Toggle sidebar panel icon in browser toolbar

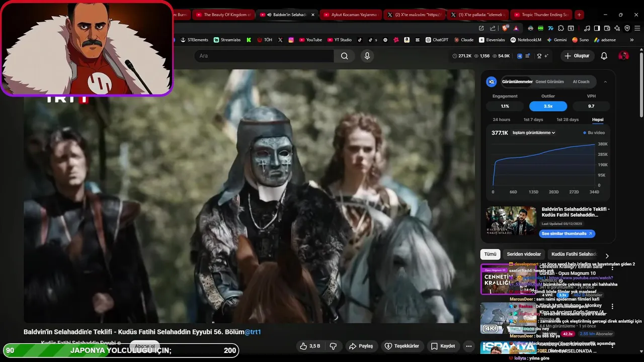(x=597, y=28)
